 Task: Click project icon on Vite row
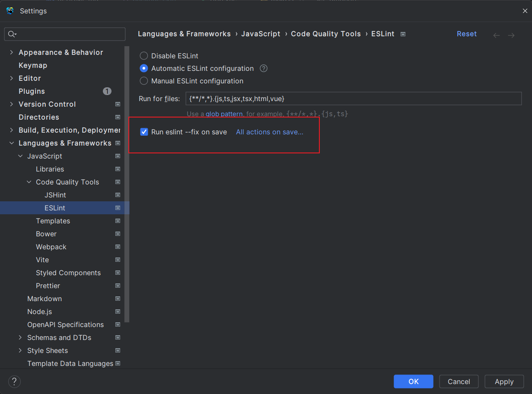[x=118, y=260]
